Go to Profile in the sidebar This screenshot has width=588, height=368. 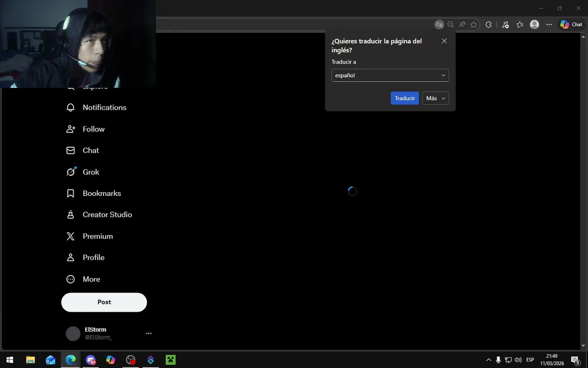(x=86, y=258)
